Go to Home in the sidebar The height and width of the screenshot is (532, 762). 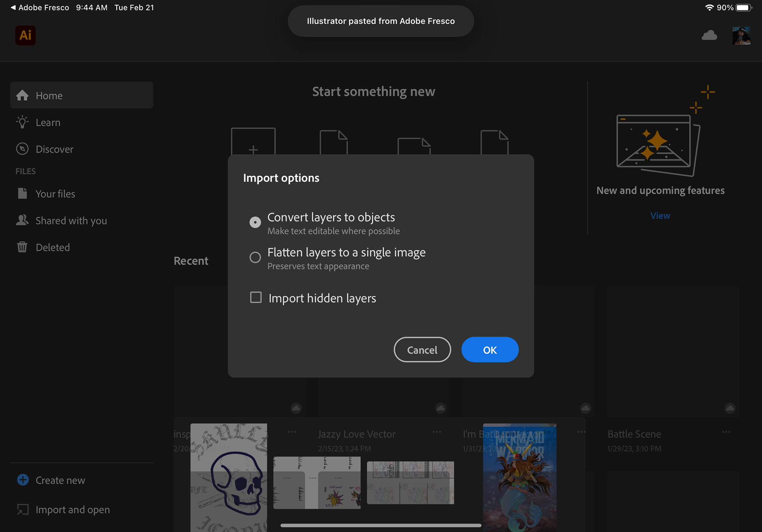82,95
